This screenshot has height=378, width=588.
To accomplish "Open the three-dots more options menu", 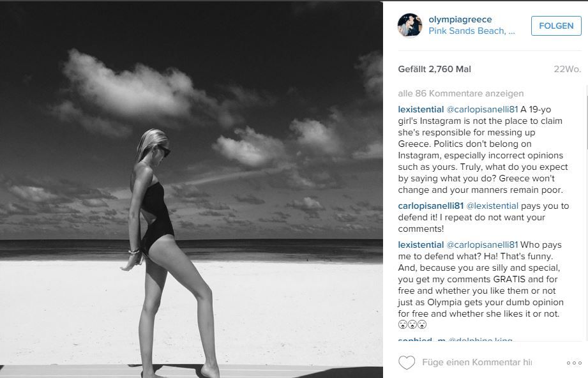I will [x=574, y=363].
